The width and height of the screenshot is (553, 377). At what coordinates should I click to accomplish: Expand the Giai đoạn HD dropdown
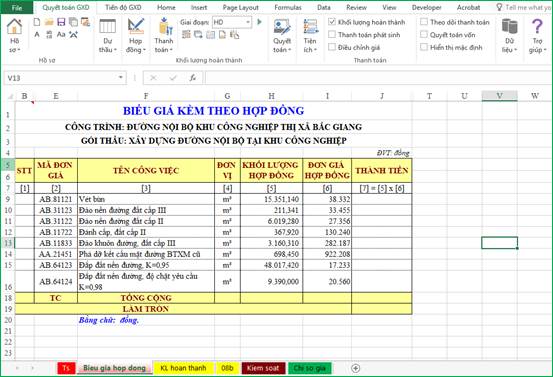point(248,22)
